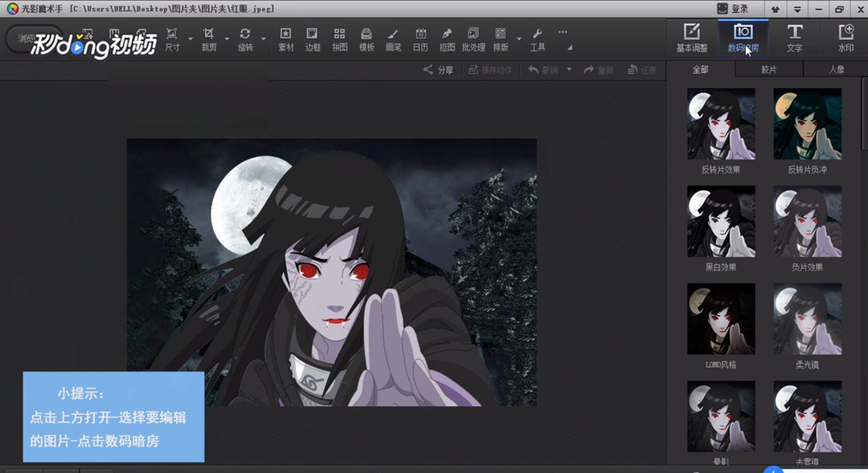The image size is (868, 473).
Task: Apply the 柔光镜 soft-focus thumbnail
Action: pos(808,319)
